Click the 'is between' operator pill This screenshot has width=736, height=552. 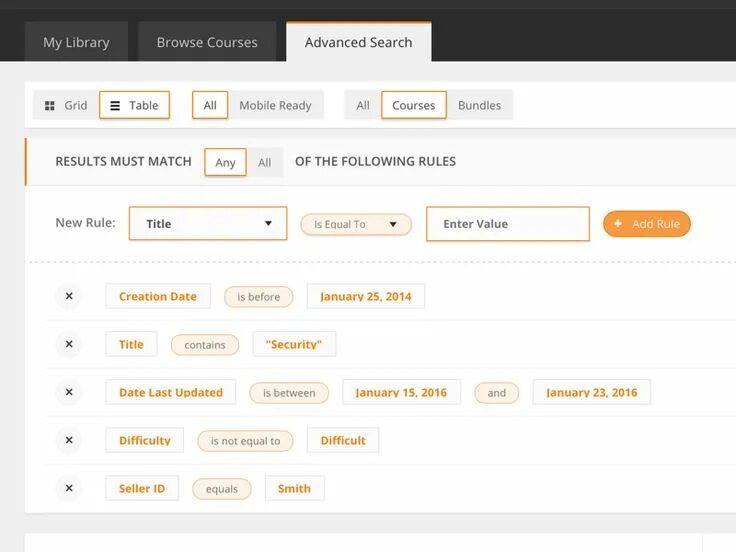pos(289,393)
